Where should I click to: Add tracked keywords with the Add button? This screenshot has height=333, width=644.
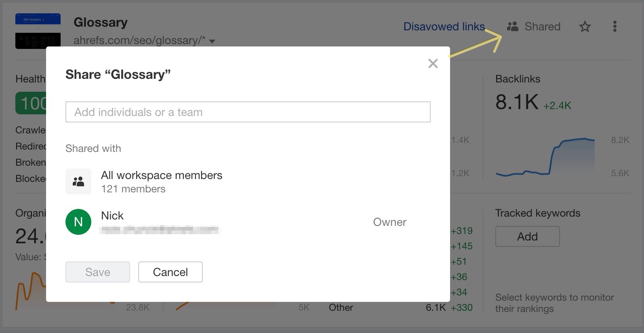pos(527,236)
